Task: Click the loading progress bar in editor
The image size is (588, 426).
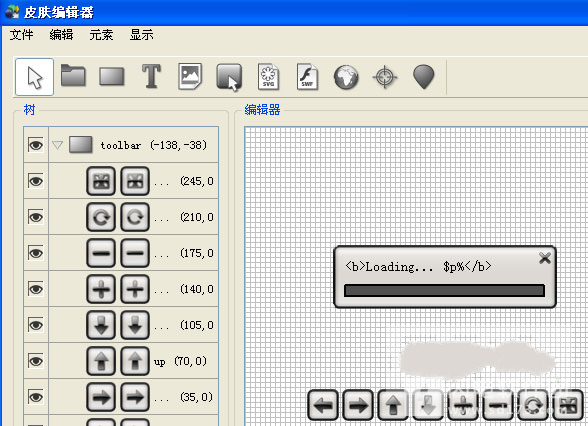Action: click(x=444, y=291)
